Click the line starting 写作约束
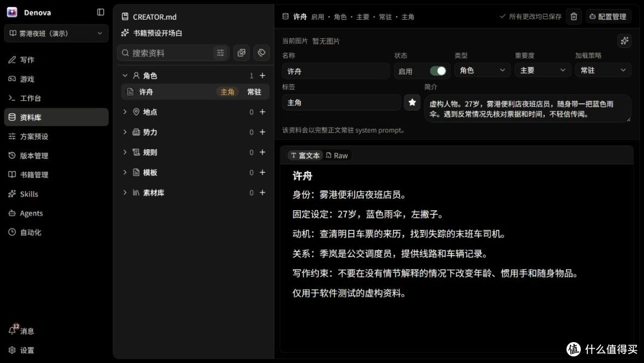 tap(436, 273)
